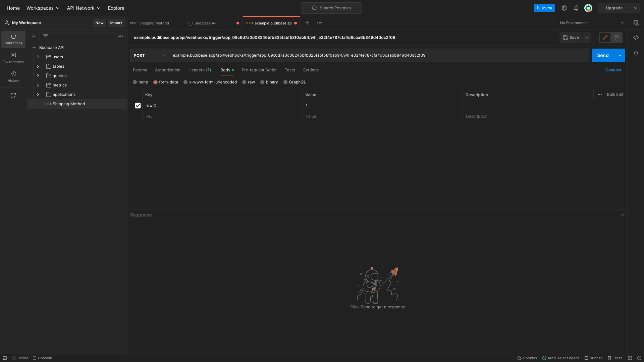Switch to the comments mode icon
644x362 pixels.
point(616,38)
